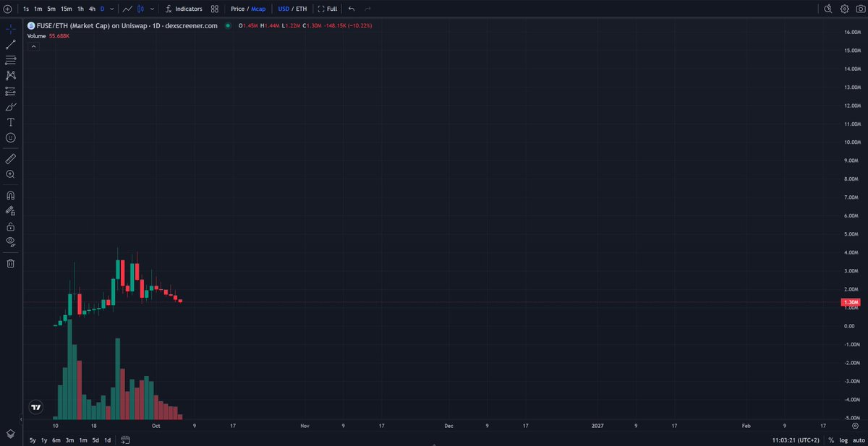Screen dimensions: 868x446
Task: Take a chart snapshot with camera icon
Action: (859, 9)
